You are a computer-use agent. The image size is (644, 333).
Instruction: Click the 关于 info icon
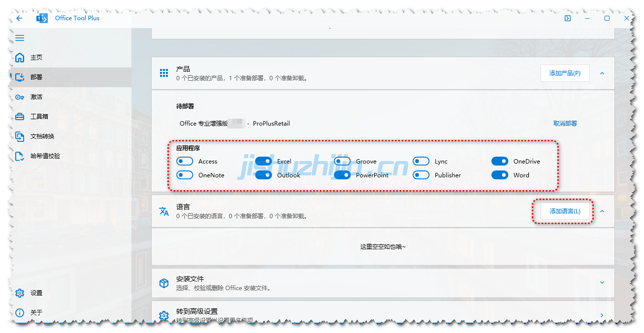coord(20,313)
